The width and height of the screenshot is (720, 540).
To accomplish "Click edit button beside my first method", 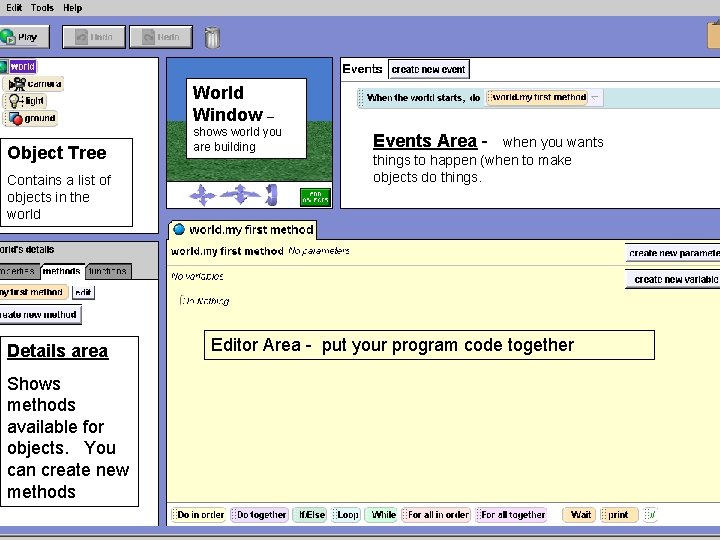I will click(83, 292).
